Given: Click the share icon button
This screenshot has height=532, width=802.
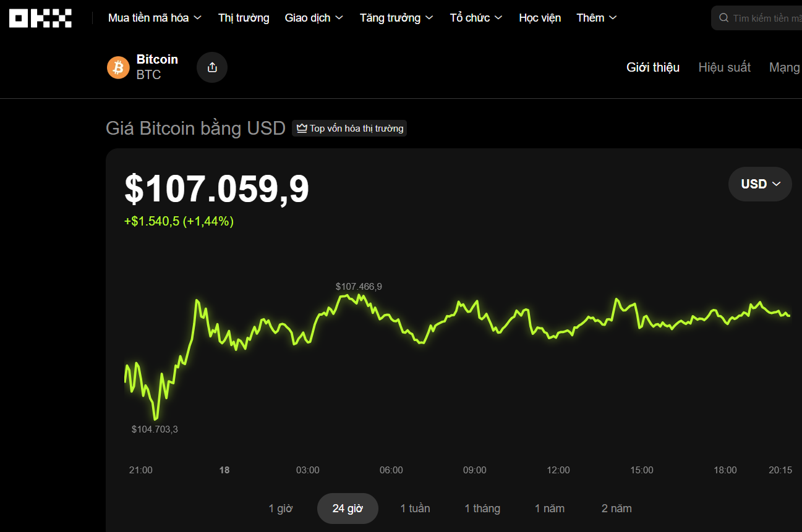Looking at the screenshot, I should pos(212,67).
